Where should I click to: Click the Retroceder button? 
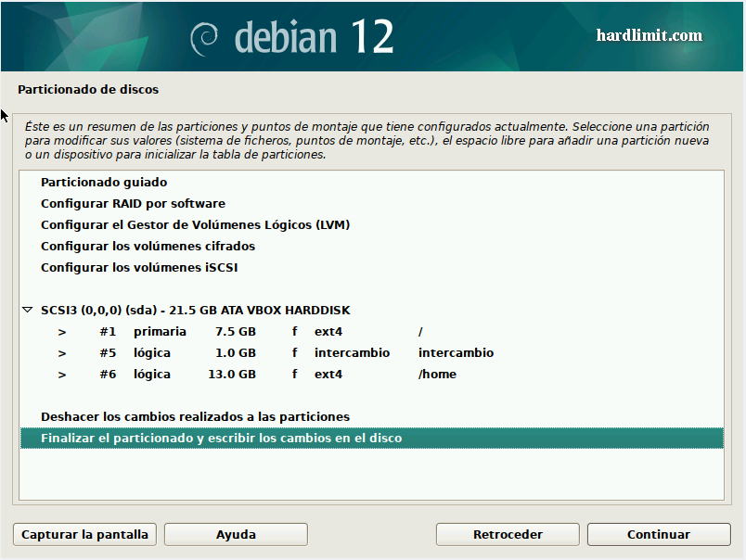tap(508, 534)
